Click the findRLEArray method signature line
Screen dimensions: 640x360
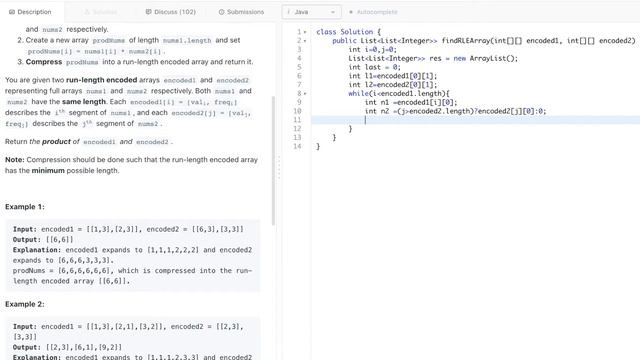point(484,41)
